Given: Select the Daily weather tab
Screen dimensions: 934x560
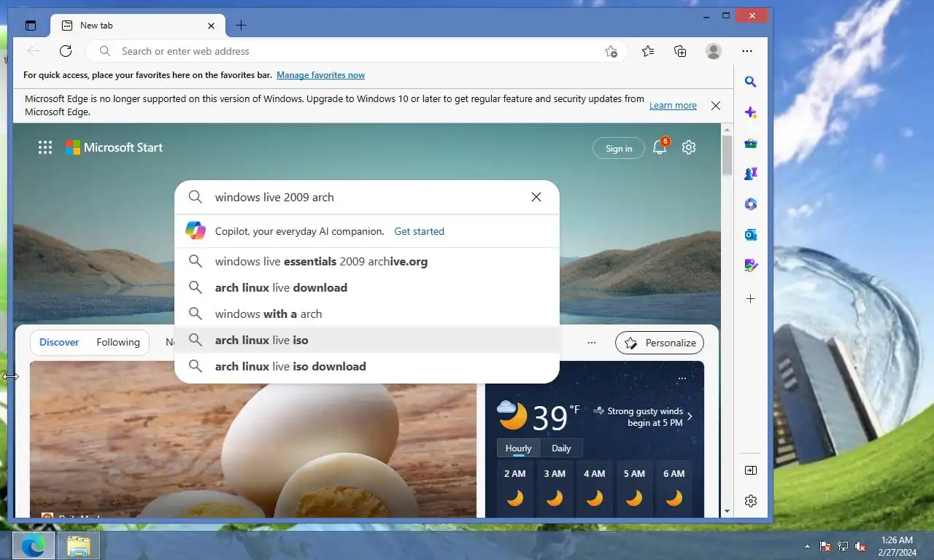Looking at the screenshot, I should point(561,448).
